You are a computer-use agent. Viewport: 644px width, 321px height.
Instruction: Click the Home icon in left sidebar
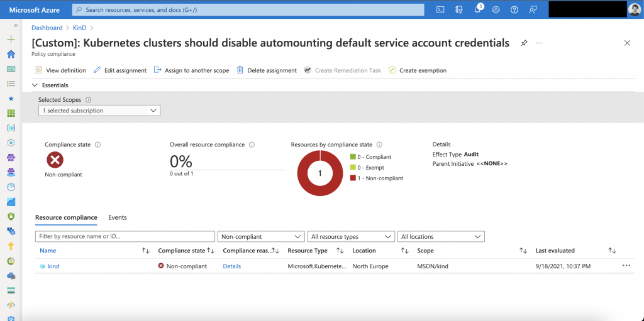(11, 54)
